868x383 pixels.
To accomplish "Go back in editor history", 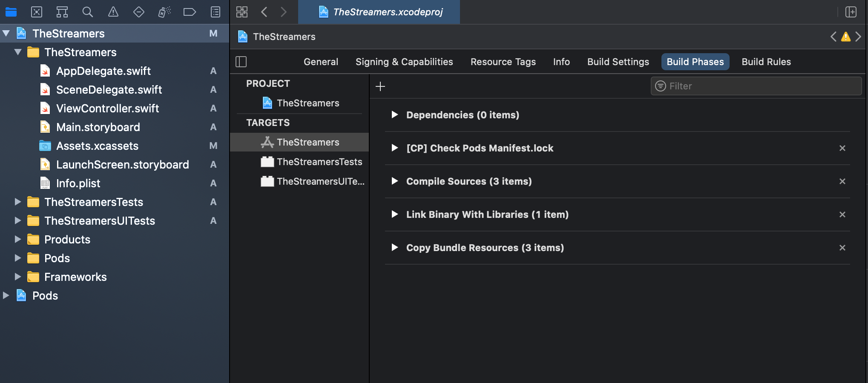I will (264, 12).
